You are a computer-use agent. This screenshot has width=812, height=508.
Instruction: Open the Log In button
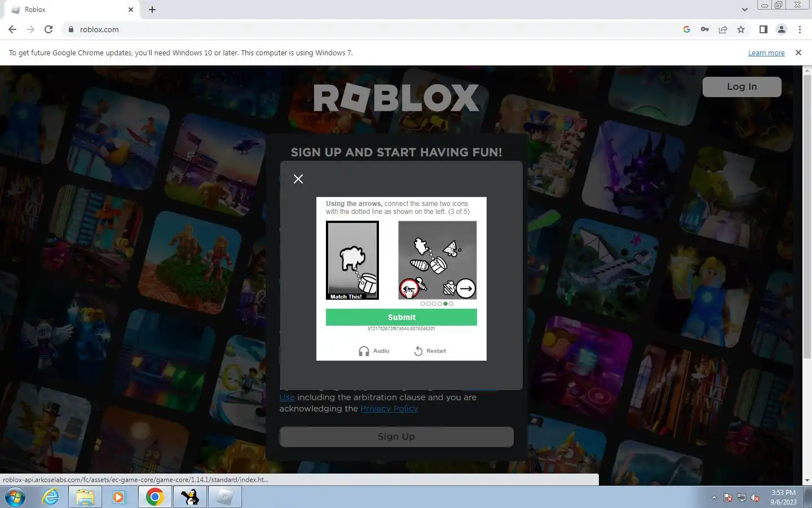coord(742,86)
